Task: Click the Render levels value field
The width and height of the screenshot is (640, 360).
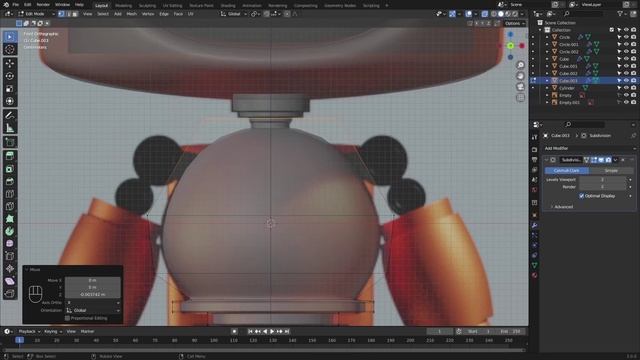Action: point(602,187)
